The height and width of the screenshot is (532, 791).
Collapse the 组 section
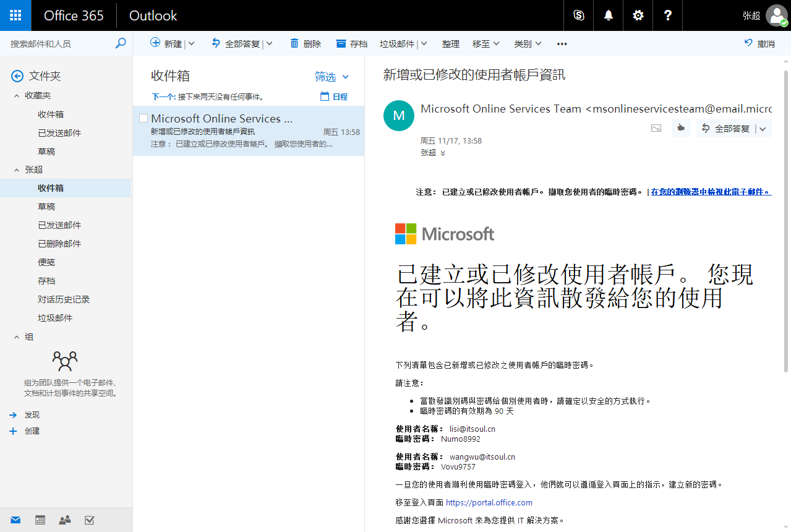pos(17,337)
